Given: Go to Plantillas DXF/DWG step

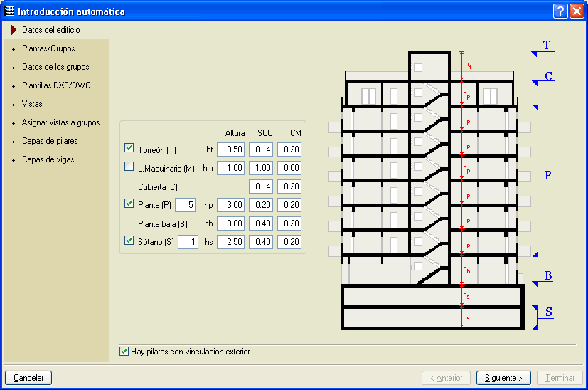Looking at the screenshot, I should point(56,85).
